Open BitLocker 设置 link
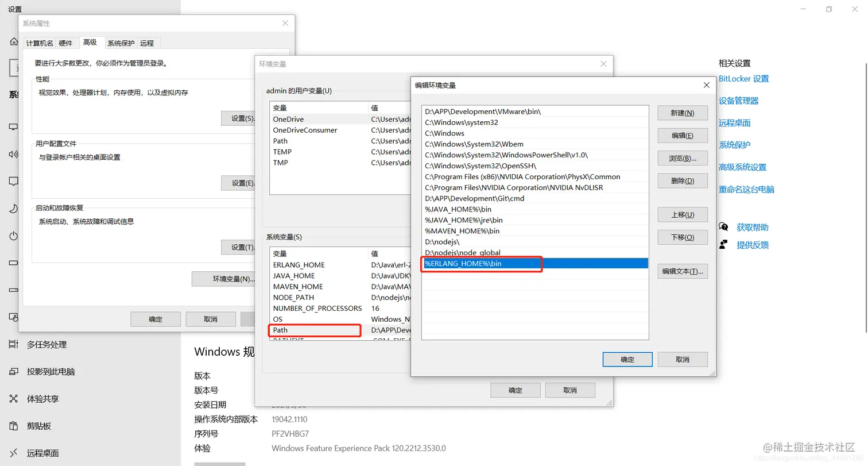Image resolution: width=868 pixels, height=466 pixels. point(743,79)
